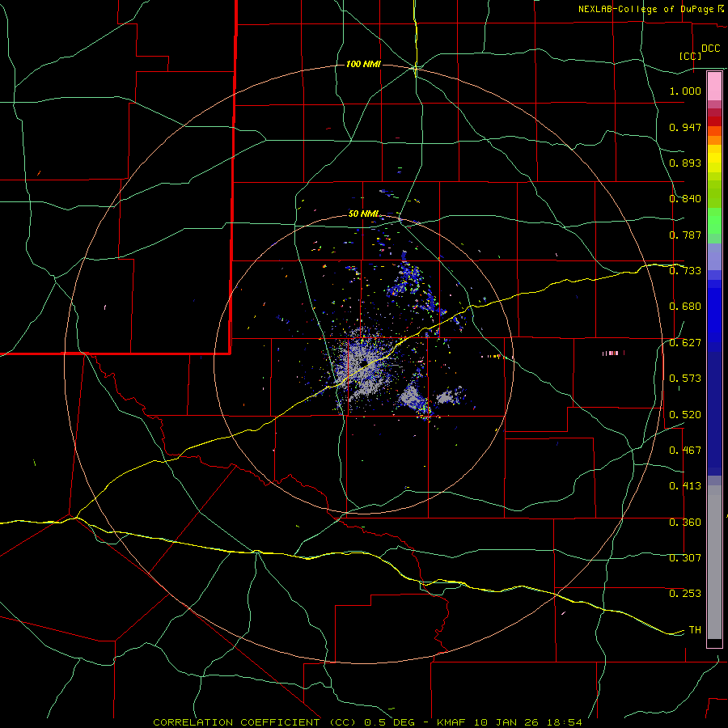Click the 0.840 color scale value

click(x=685, y=199)
